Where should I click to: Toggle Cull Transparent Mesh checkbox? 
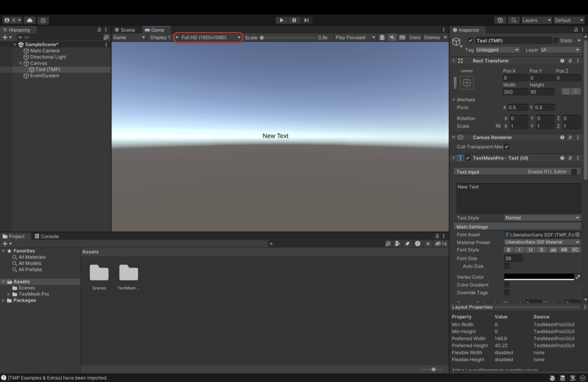click(506, 146)
